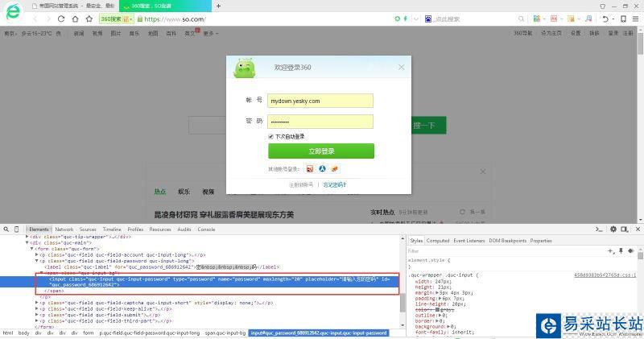
Task: Click the 忘记密码 forgot password link
Action: pyautogui.click(x=334, y=185)
